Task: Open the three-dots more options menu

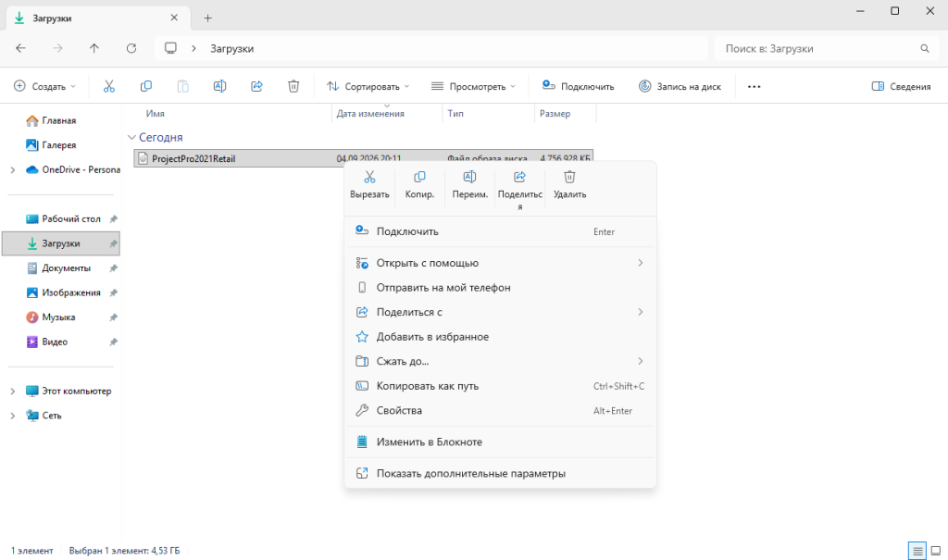Action: [754, 86]
